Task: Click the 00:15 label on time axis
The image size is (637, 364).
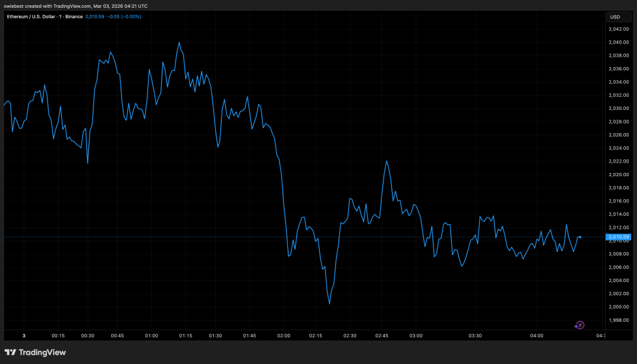Action: coord(58,335)
